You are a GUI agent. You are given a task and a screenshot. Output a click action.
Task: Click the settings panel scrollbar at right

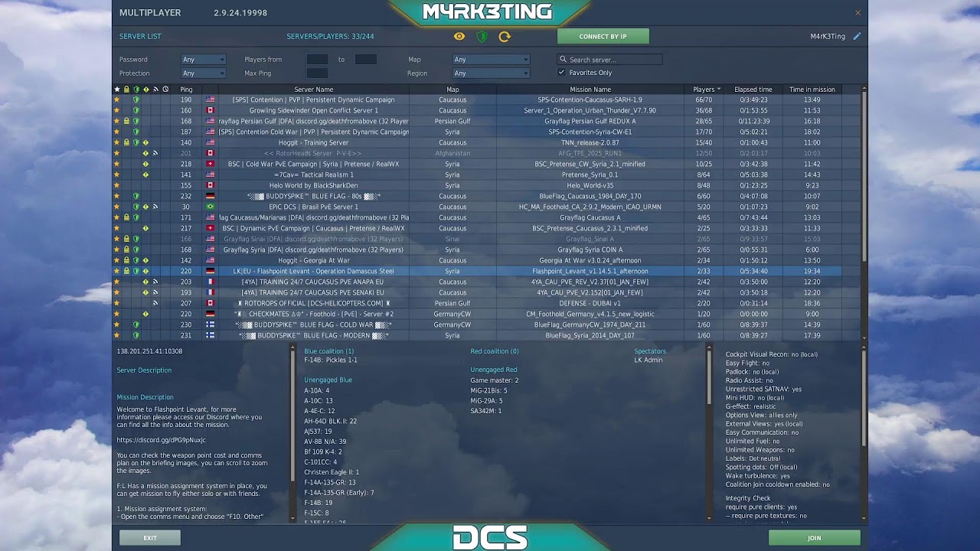864,398
